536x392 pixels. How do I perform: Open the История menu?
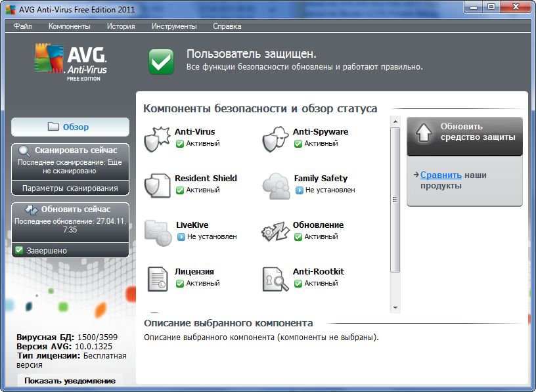click(x=121, y=26)
